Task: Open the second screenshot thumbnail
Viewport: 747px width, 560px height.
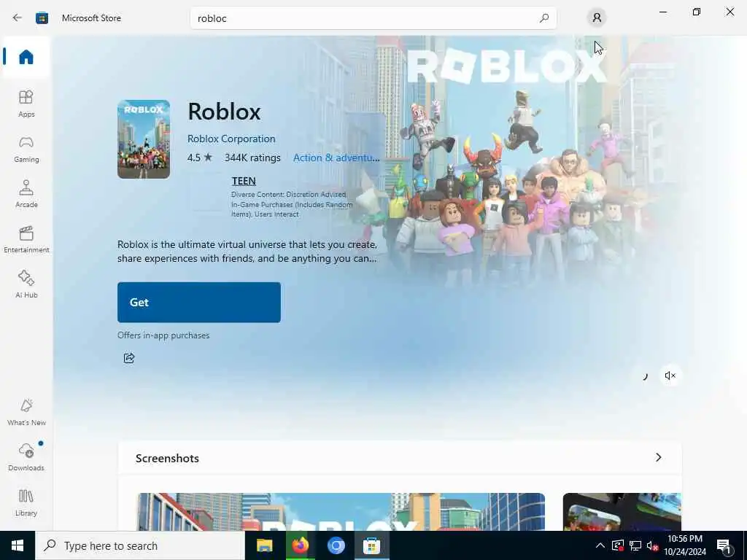Action: tap(622, 511)
